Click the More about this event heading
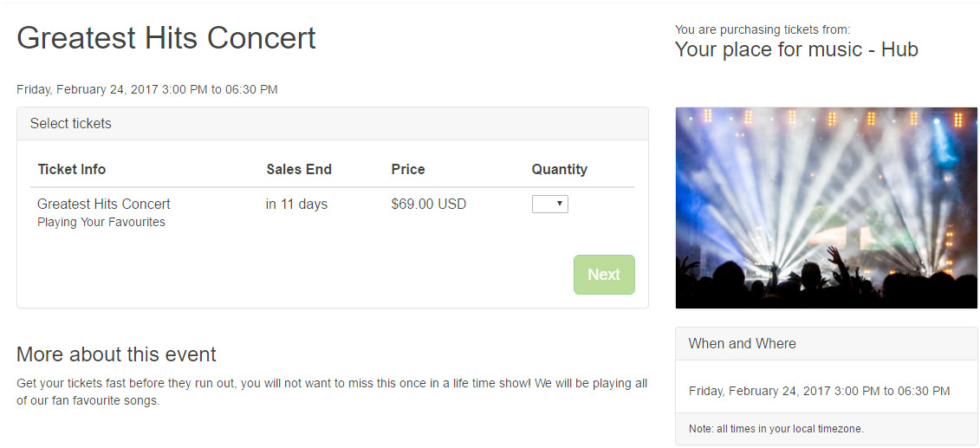The image size is (980, 448). tap(116, 354)
